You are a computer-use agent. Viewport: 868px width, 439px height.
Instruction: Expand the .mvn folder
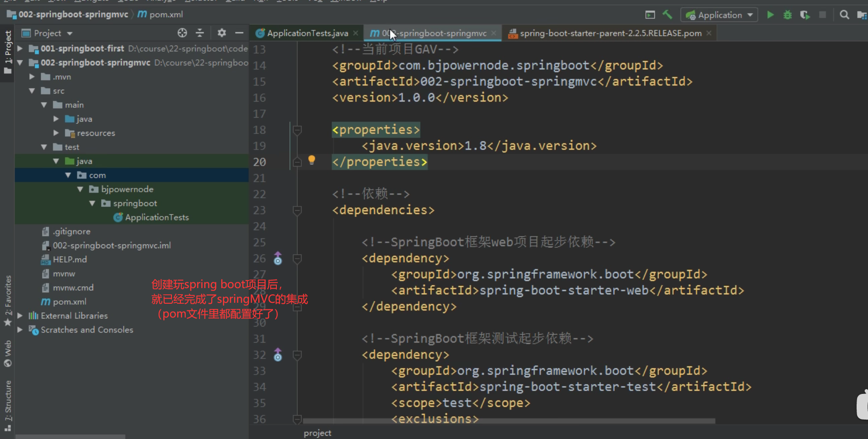point(32,76)
